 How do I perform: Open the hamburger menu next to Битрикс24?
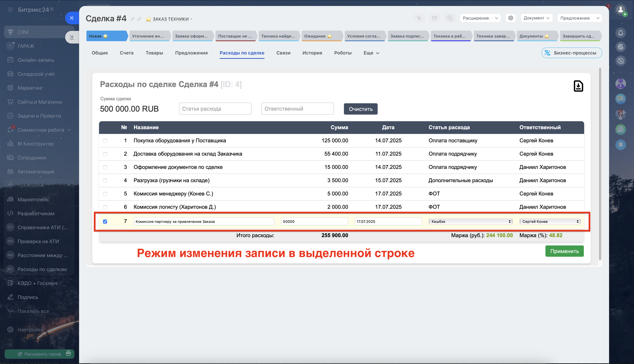pyautogui.click(x=10, y=10)
